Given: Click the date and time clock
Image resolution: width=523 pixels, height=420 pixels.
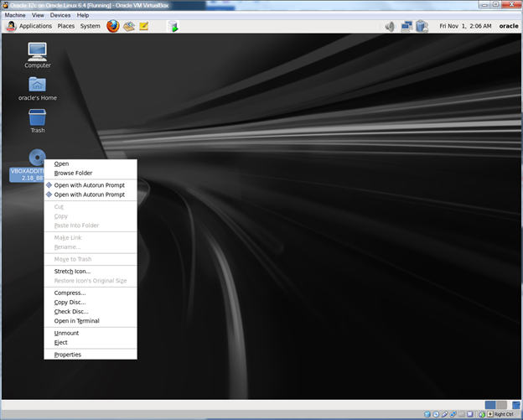Looking at the screenshot, I should (465, 26).
